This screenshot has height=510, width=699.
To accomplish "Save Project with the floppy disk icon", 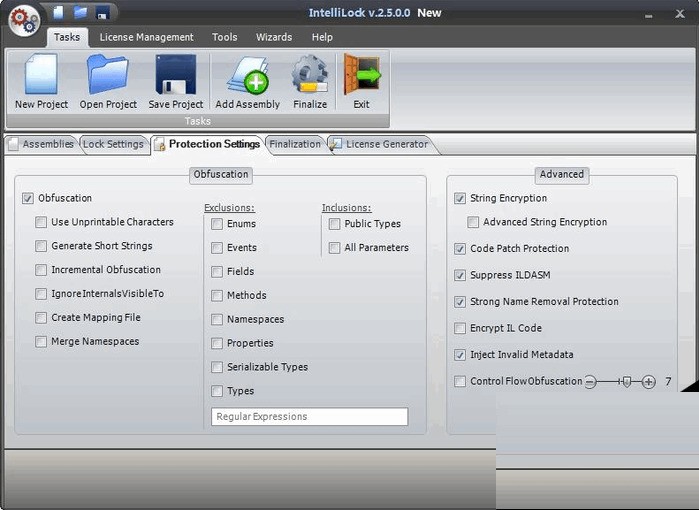I will (176, 74).
